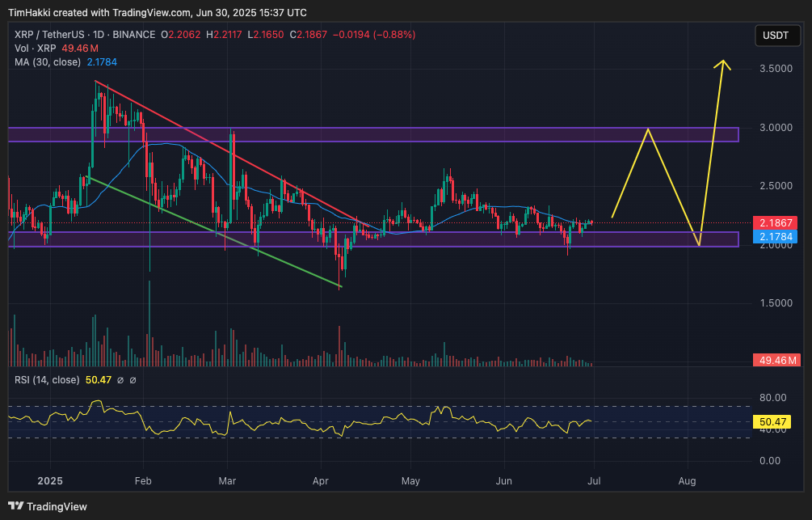Open the USDT currency selector
Image resolution: width=812 pixels, height=520 pixels.
click(776, 35)
